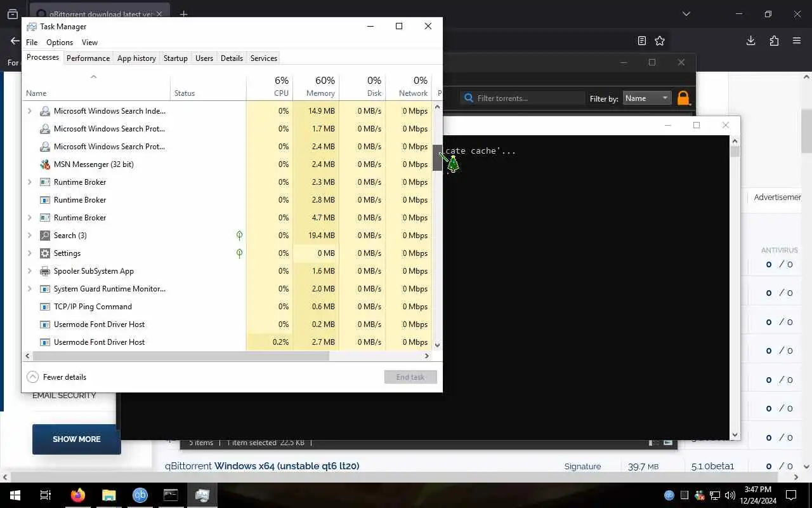
Task: Click the Task Manager title bar icon
Action: tap(31, 27)
